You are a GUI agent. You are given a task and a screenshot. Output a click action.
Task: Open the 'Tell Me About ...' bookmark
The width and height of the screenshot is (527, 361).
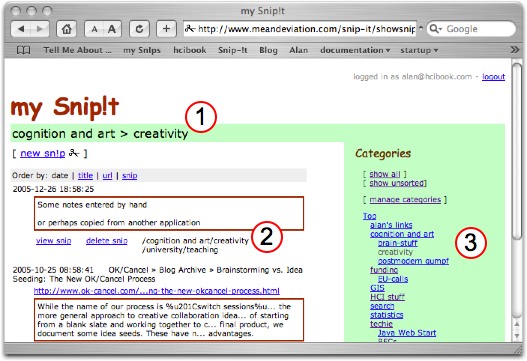(x=77, y=50)
